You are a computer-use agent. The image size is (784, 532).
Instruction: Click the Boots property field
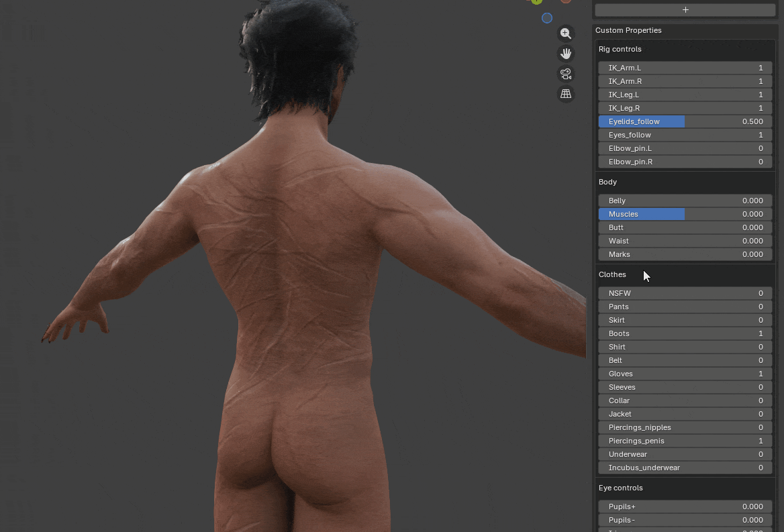tap(685, 334)
